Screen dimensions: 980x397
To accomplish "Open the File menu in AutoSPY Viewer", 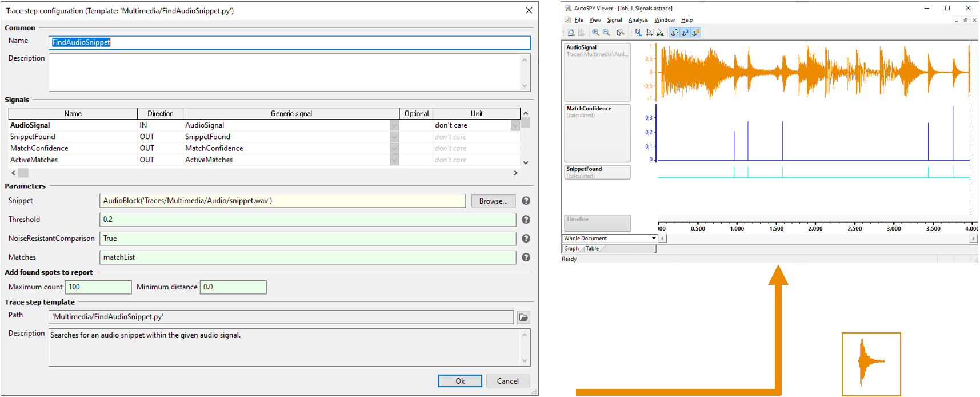I will click(579, 20).
